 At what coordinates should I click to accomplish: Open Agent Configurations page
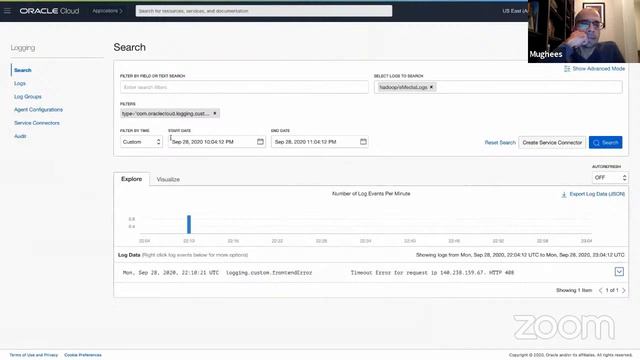38,110
